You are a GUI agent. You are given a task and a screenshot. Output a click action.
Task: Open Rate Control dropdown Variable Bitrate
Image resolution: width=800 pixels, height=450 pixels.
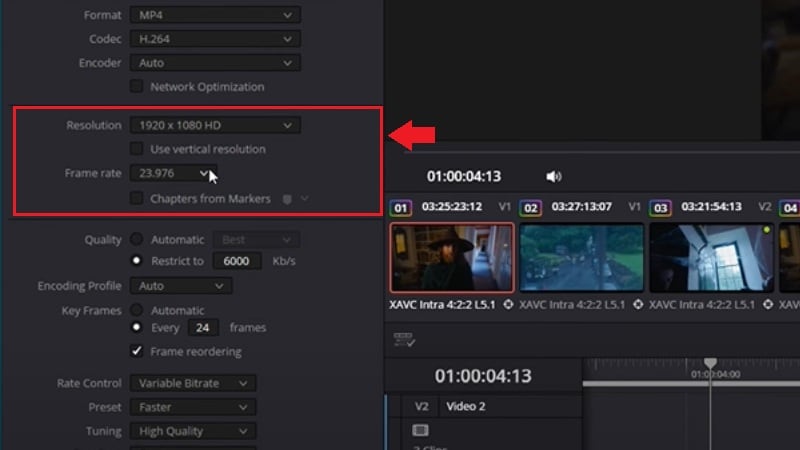pos(193,383)
